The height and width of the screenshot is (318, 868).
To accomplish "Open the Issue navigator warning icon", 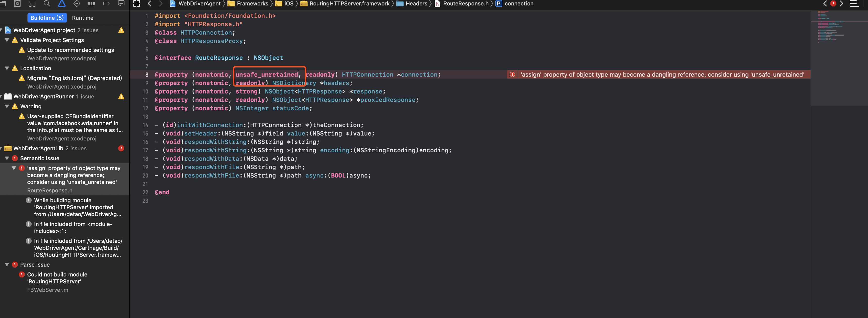I will coord(62,4).
